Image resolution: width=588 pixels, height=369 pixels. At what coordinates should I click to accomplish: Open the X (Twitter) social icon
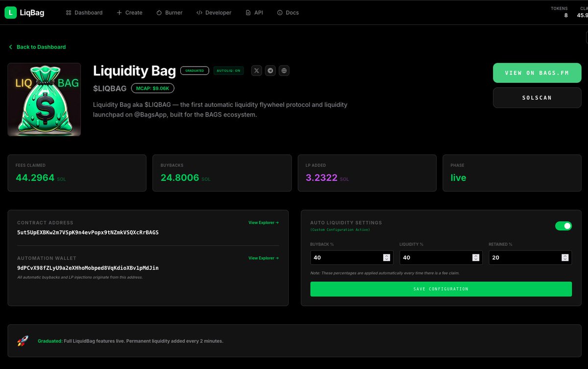tap(257, 71)
